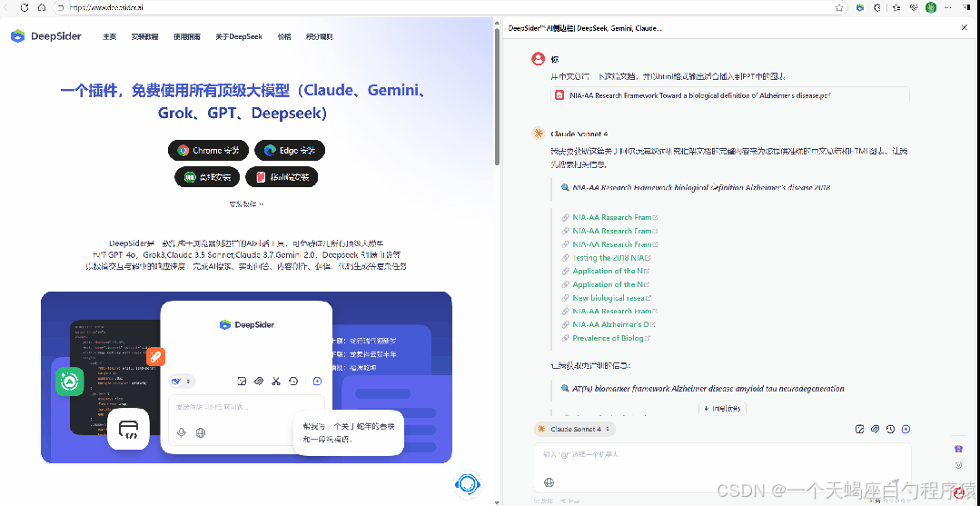This screenshot has width=980, height=506.
Task: Go to the browser home page icon
Action: tap(41, 7)
